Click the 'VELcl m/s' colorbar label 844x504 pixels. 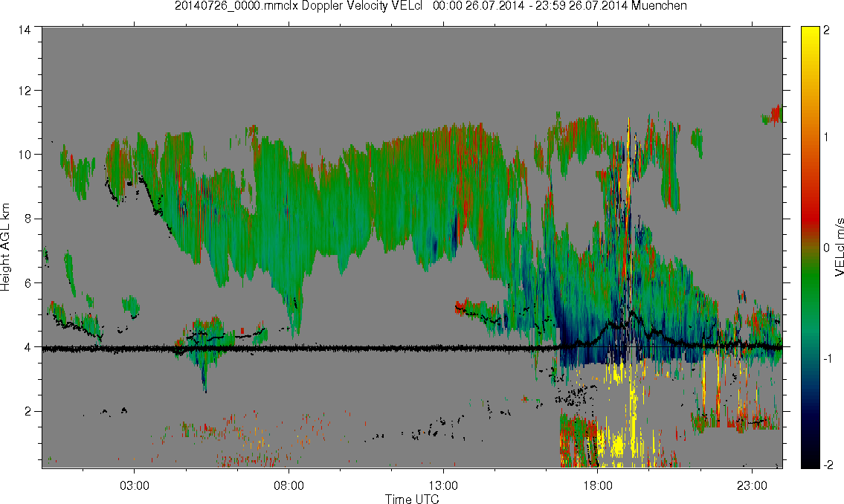tap(839, 248)
